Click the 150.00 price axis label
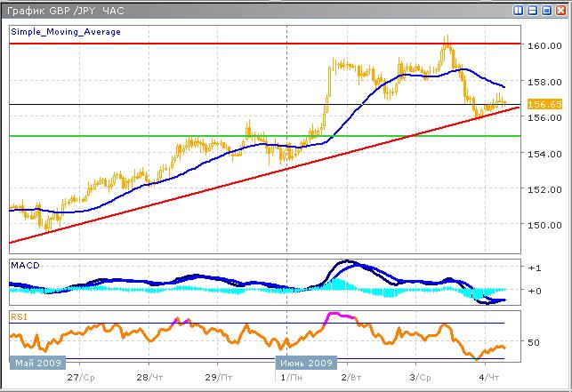 [x=543, y=225]
